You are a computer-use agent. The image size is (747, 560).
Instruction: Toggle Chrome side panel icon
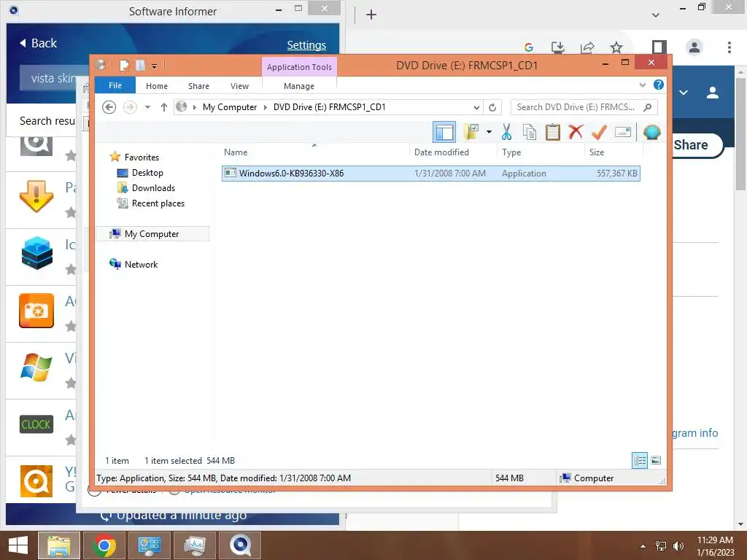(x=659, y=47)
